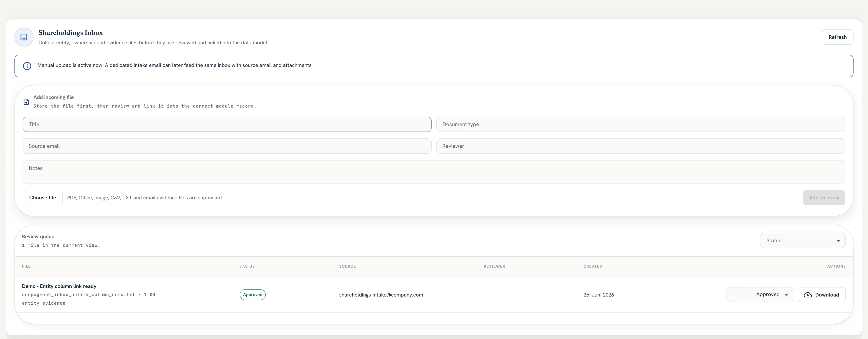868x339 pixels.
Task: Click the info icon in the upload notice
Action: coord(27,66)
